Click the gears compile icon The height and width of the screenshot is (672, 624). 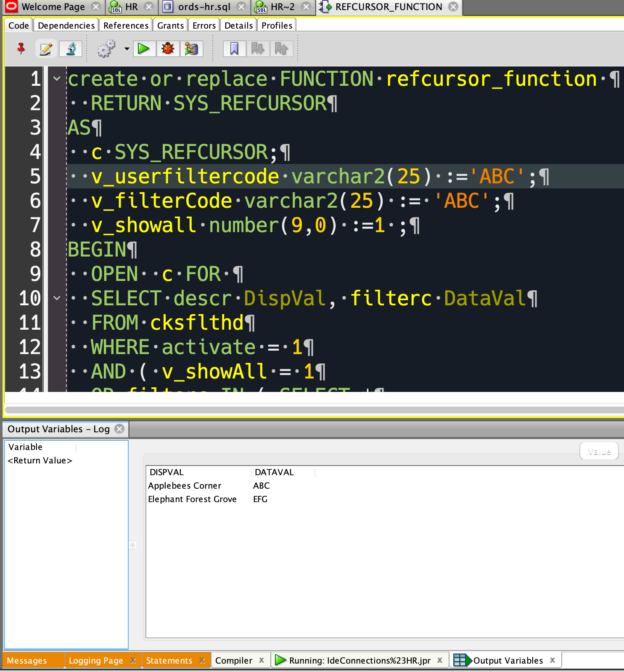coord(106,49)
